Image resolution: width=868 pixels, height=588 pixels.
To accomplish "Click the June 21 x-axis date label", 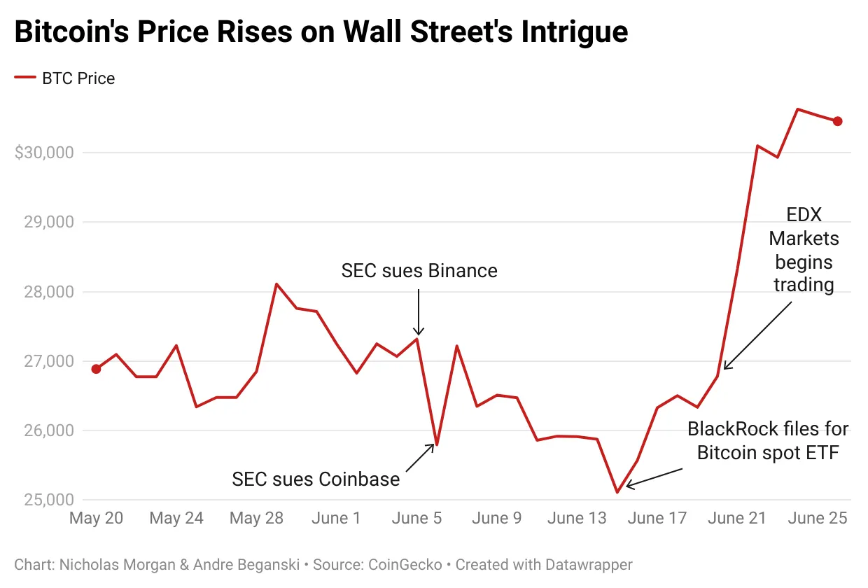I will [737, 519].
